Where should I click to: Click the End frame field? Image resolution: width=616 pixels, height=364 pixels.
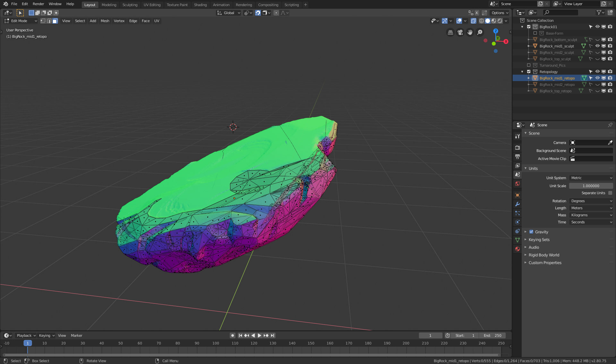492,335
